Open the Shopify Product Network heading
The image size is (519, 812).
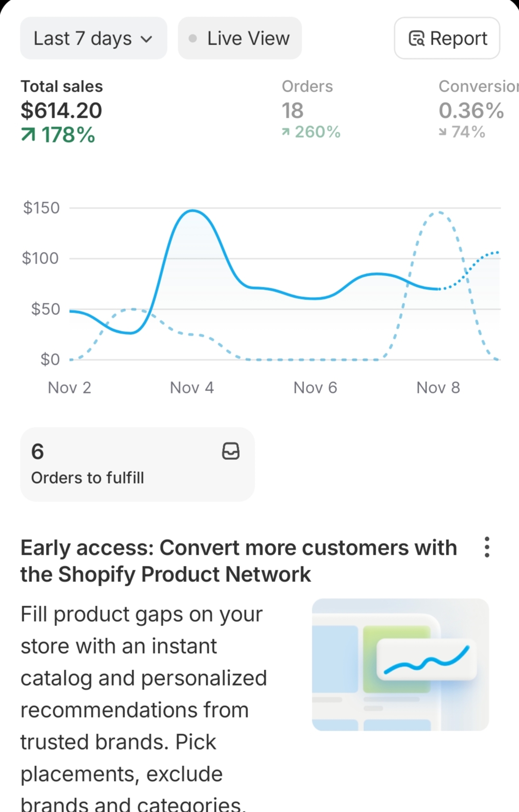click(238, 561)
